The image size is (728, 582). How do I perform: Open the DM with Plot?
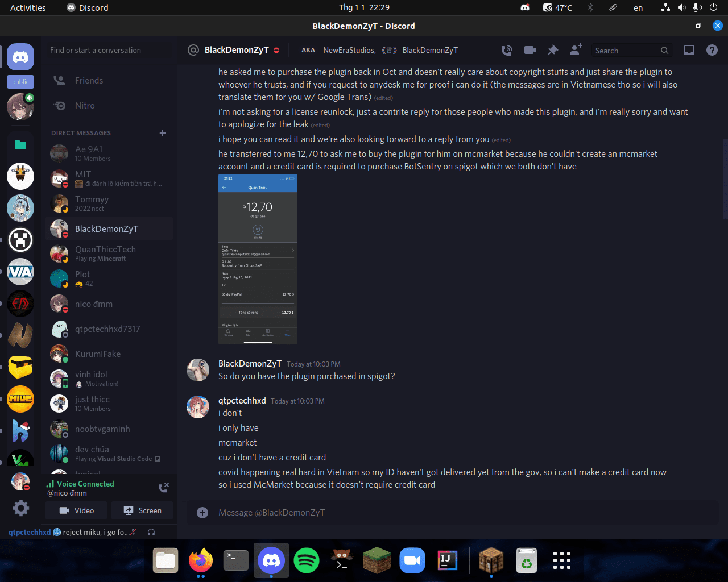(x=109, y=278)
